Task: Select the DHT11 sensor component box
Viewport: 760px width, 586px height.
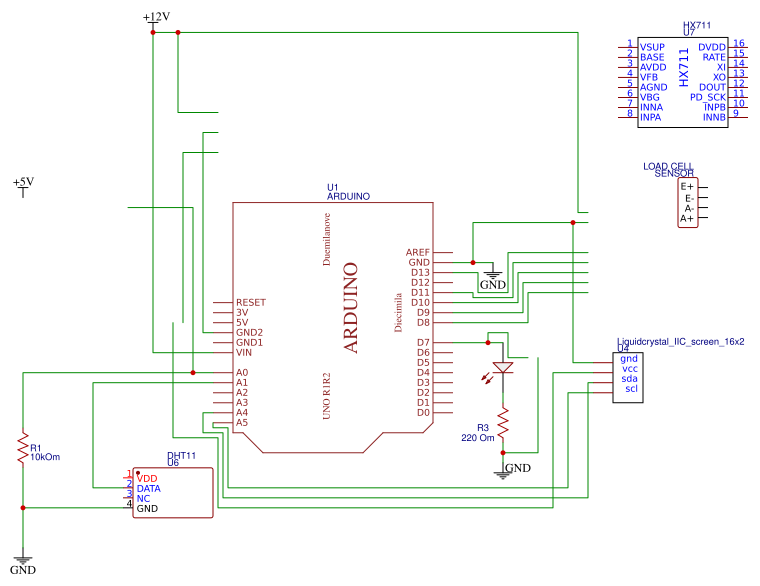Action: (173, 493)
